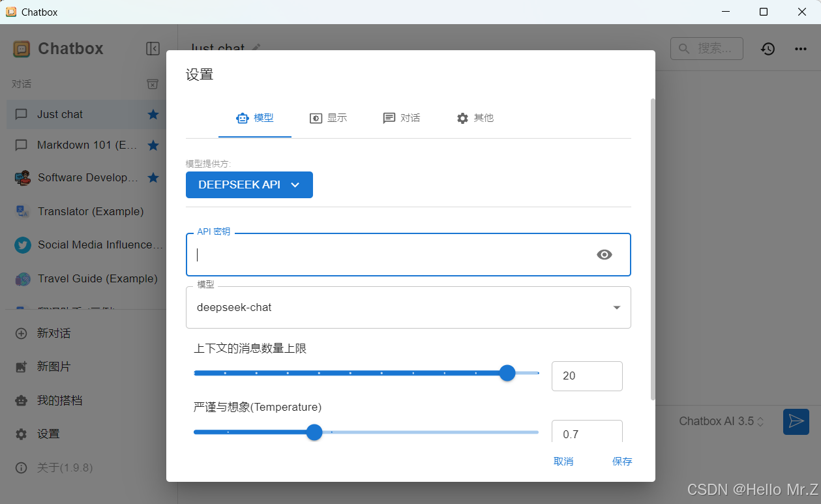Switch to the 其他 settings tab
The image size is (821, 504).
[x=475, y=118]
